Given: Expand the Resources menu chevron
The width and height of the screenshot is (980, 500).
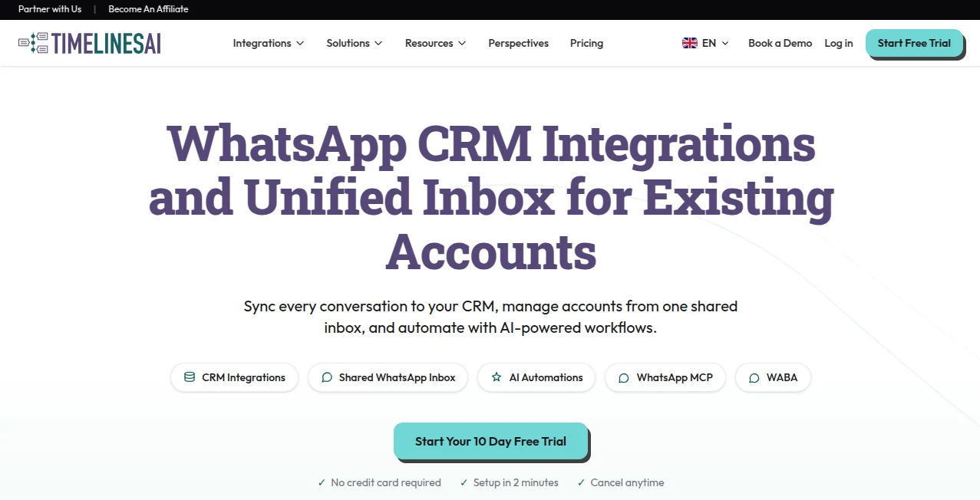Looking at the screenshot, I should (462, 43).
